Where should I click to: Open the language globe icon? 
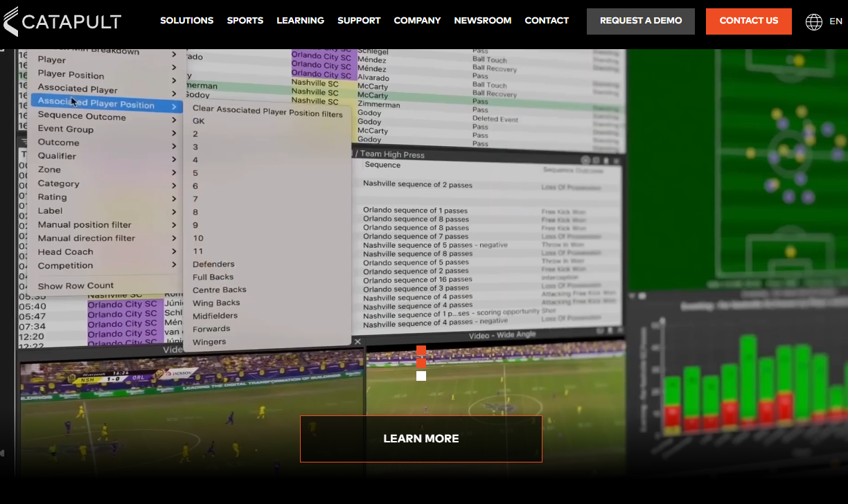(814, 21)
